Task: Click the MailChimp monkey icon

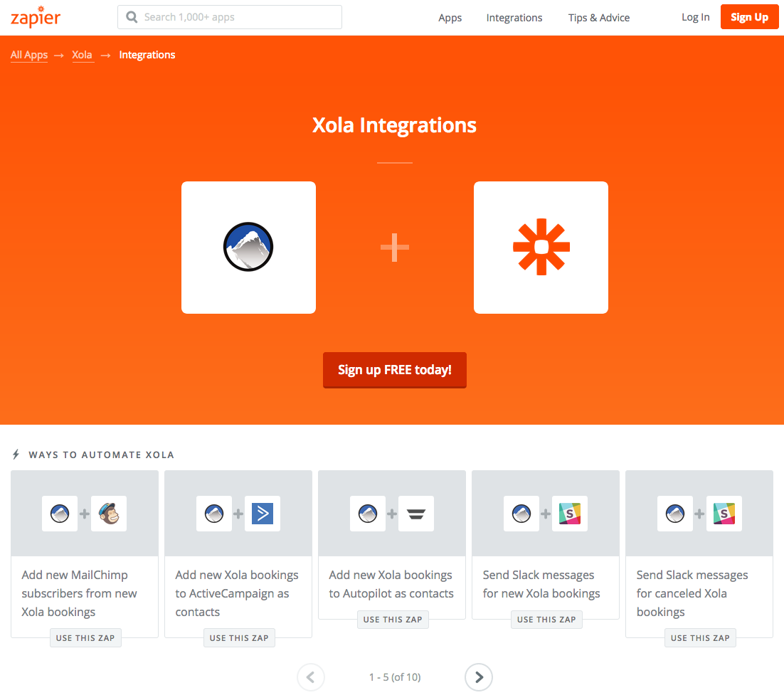Action: (x=109, y=514)
